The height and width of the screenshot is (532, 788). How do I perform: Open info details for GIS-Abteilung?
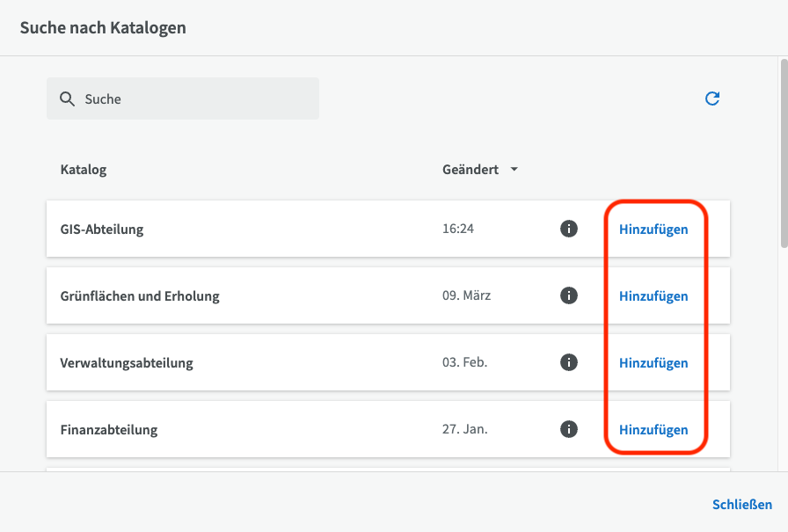point(569,229)
